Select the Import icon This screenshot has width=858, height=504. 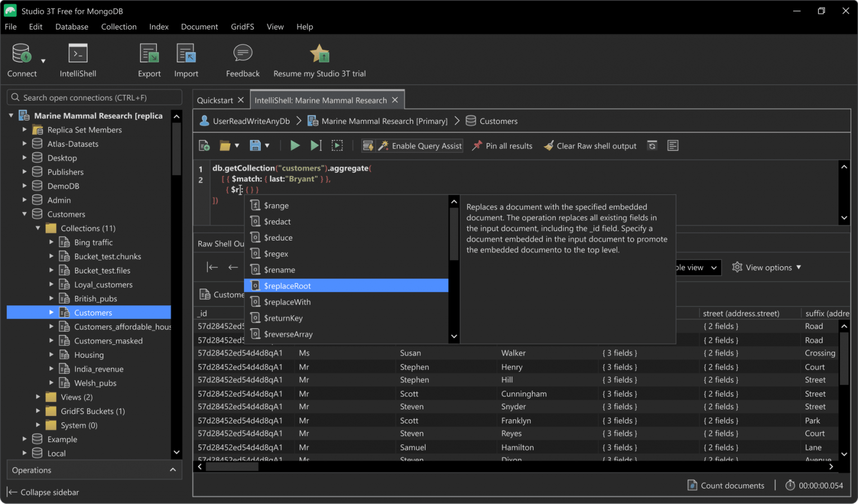185,59
